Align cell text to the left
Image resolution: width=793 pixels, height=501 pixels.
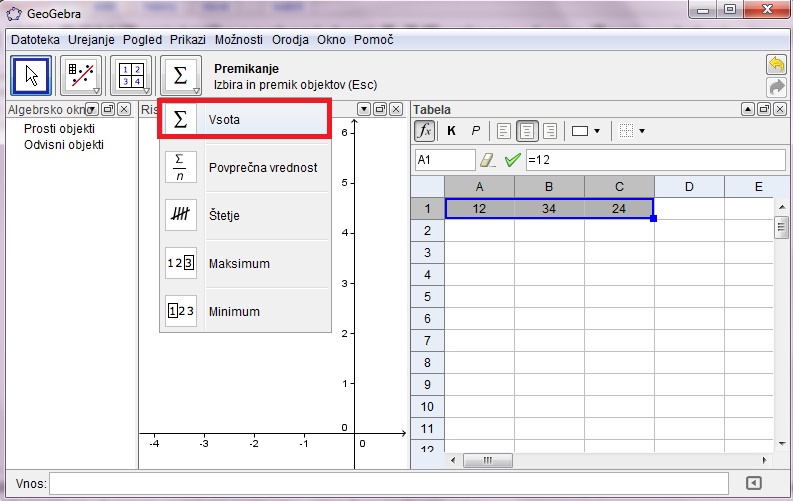503,131
